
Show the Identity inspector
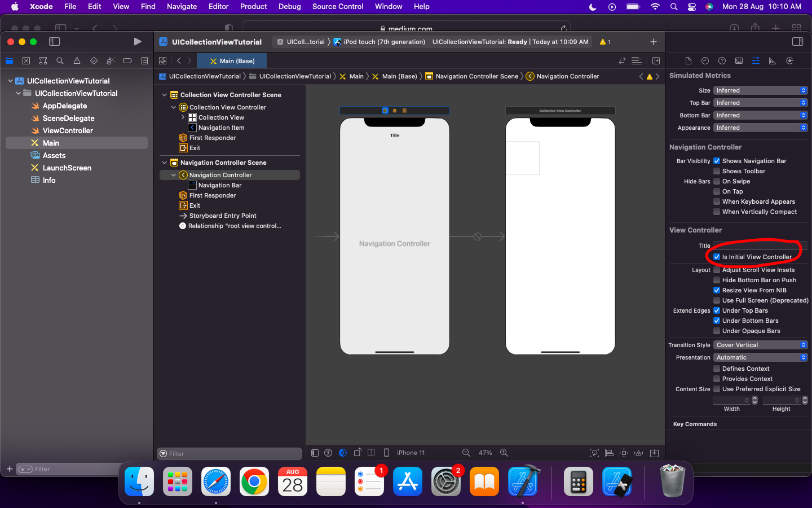point(739,61)
